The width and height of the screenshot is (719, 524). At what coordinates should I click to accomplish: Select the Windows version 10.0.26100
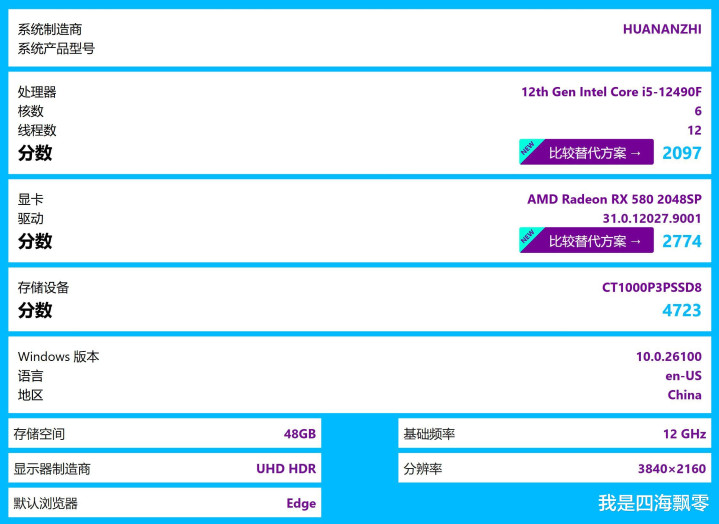point(669,357)
